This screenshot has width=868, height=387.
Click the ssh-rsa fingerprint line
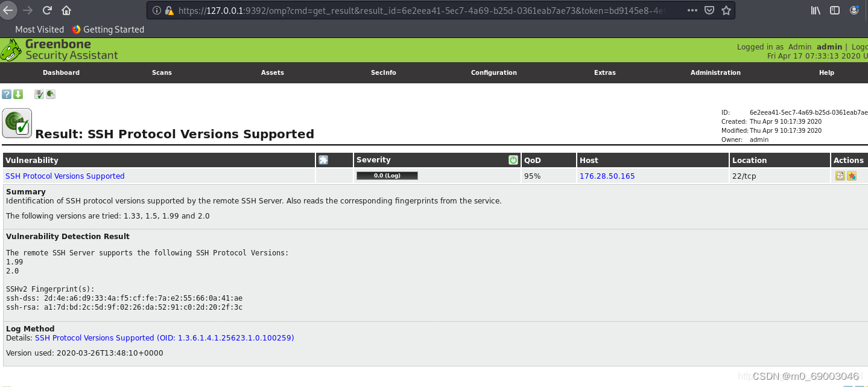click(x=124, y=307)
